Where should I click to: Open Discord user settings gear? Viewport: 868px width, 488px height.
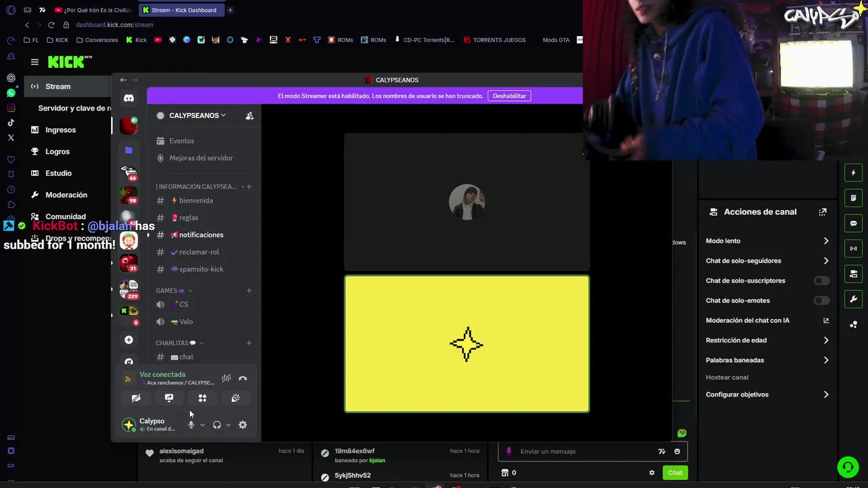pyautogui.click(x=243, y=425)
